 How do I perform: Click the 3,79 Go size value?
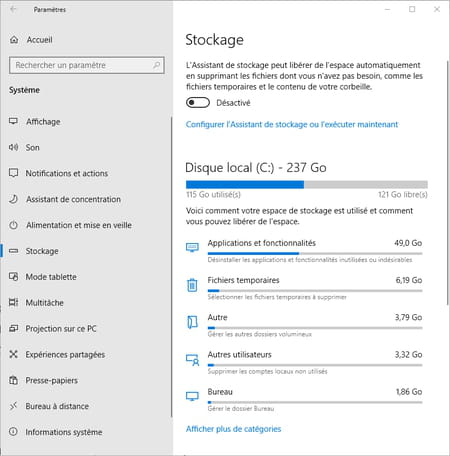408,317
